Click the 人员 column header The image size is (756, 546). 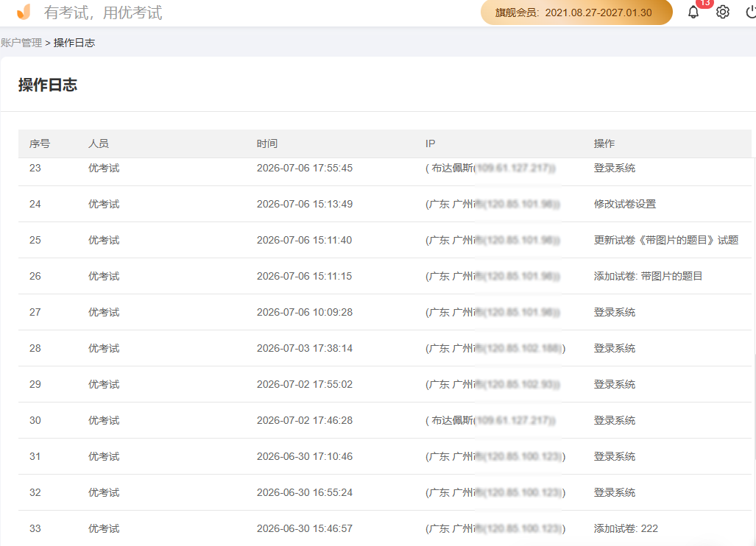click(99, 143)
